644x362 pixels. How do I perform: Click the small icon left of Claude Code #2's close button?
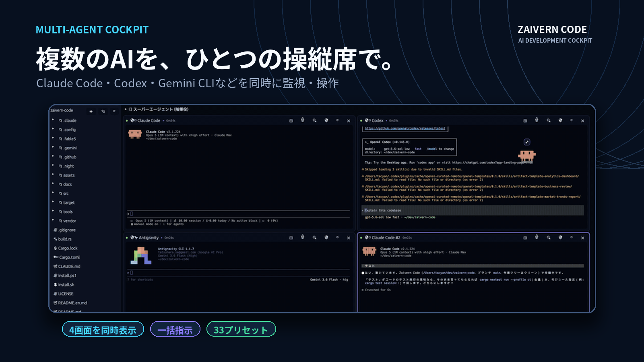click(x=572, y=237)
